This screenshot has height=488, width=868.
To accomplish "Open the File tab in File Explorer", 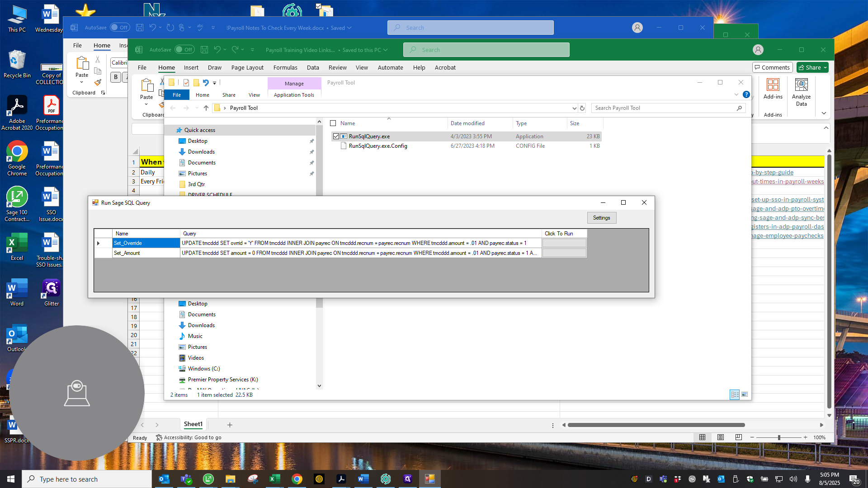I will point(177,95).
